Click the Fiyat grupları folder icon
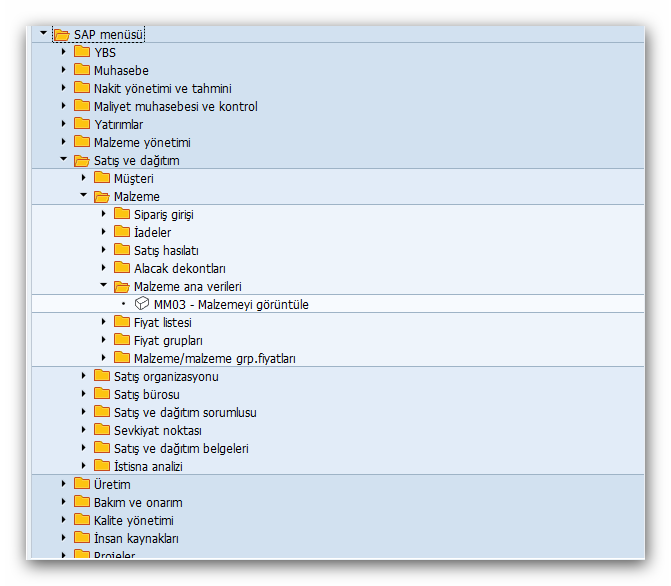The height and width of the screenshot is (586, 671). click(x=122, y=339)
